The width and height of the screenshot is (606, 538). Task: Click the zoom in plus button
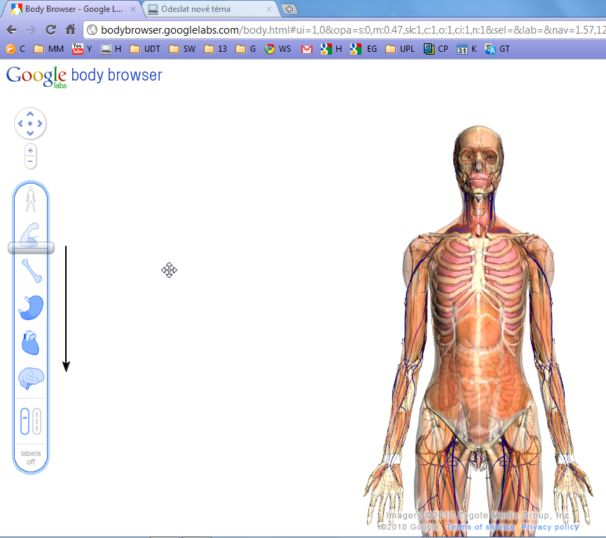pyautogui.click(x=30, y=151)
